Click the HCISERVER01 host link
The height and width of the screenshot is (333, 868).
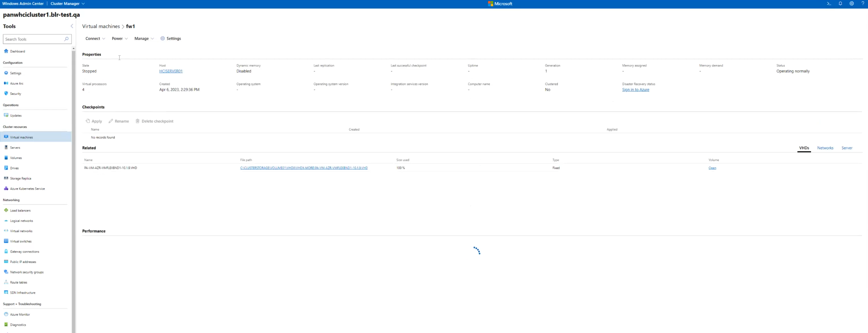(171, 71)
